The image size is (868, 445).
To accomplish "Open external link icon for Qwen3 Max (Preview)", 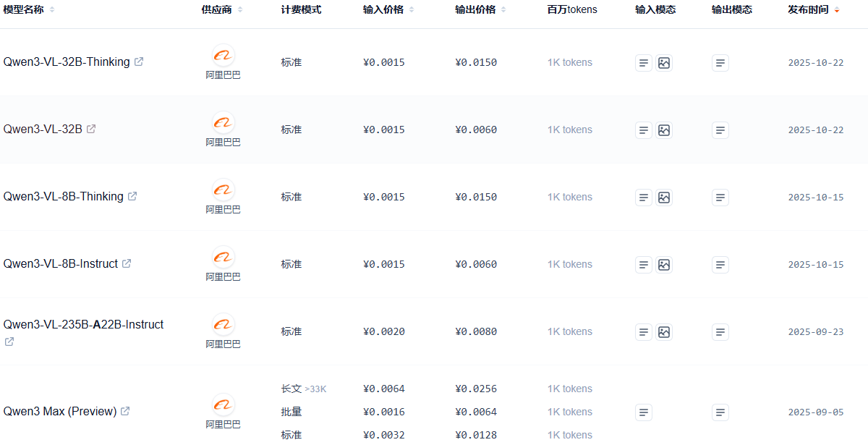I will (125, 411).
